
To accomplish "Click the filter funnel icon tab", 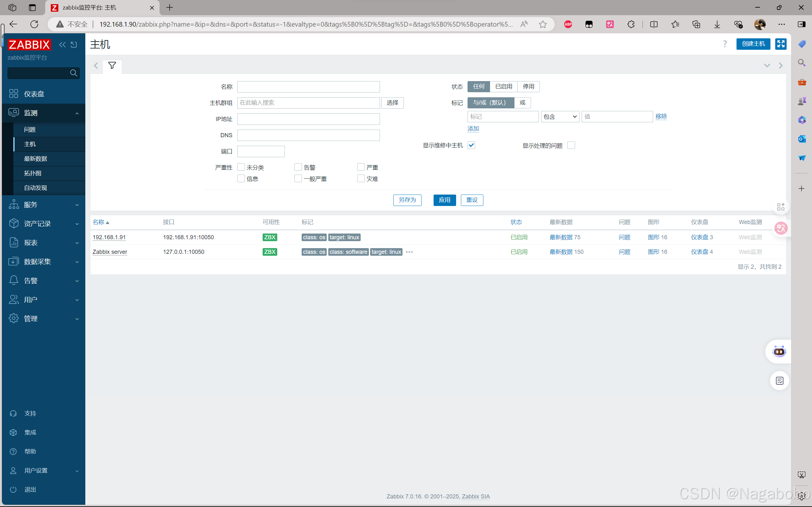I will [x=112, y=66].
